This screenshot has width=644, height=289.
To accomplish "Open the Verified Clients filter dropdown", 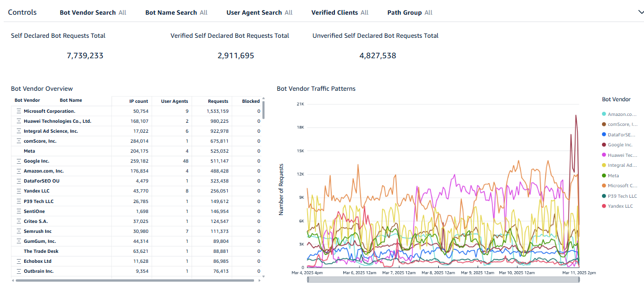I will pos(340,13).
